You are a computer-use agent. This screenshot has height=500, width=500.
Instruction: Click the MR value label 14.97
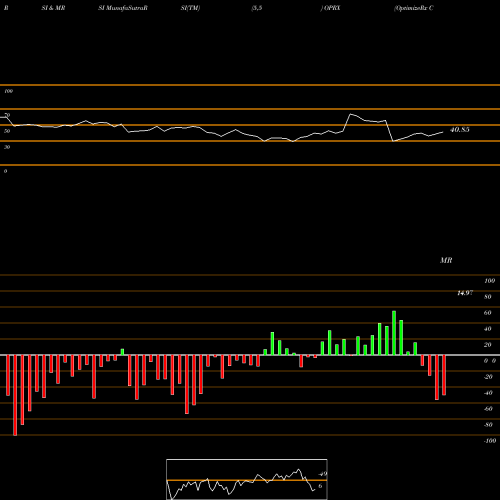pyautogui.click(x=465, y=293)
